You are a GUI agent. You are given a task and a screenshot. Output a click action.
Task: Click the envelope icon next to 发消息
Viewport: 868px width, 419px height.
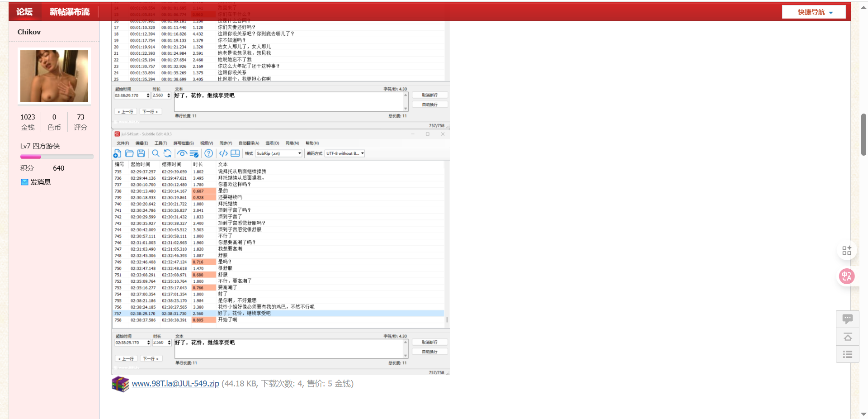pyautogui.click(x=24, y=182)
